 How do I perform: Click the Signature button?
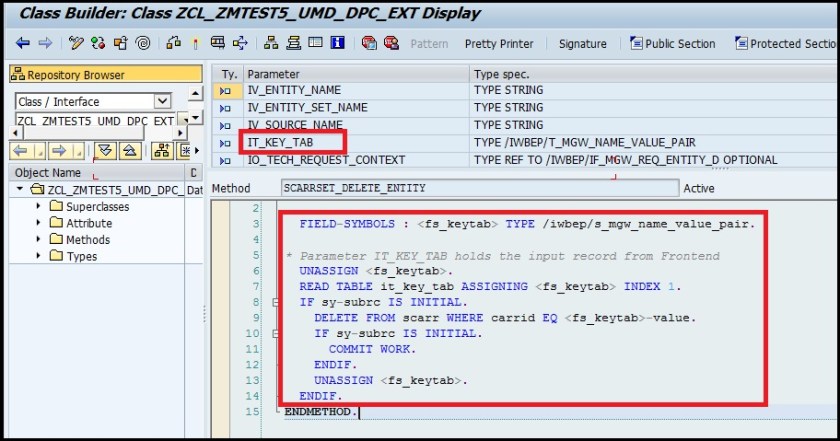(x=582, y=44)
